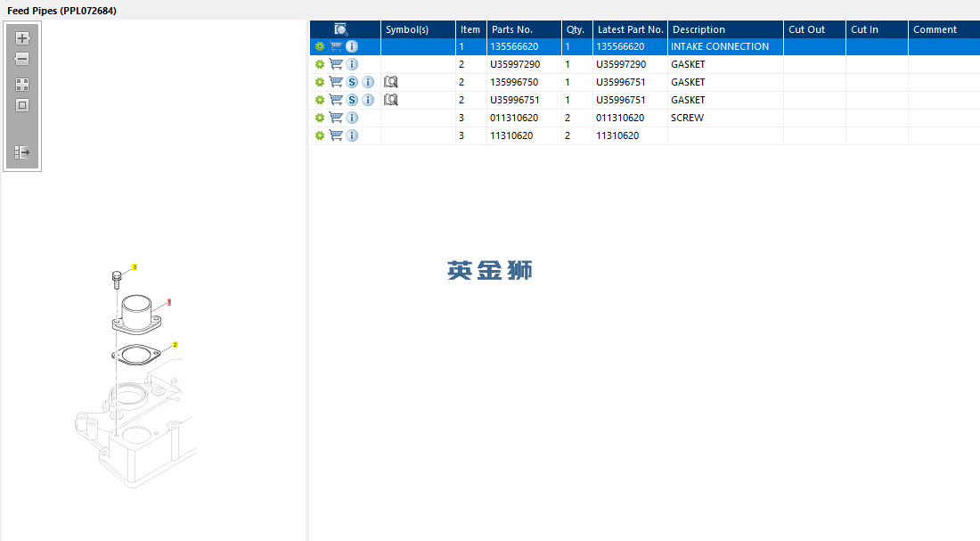Click the book symbol for part 135996750
980x541 pixels.
(390, 82)
